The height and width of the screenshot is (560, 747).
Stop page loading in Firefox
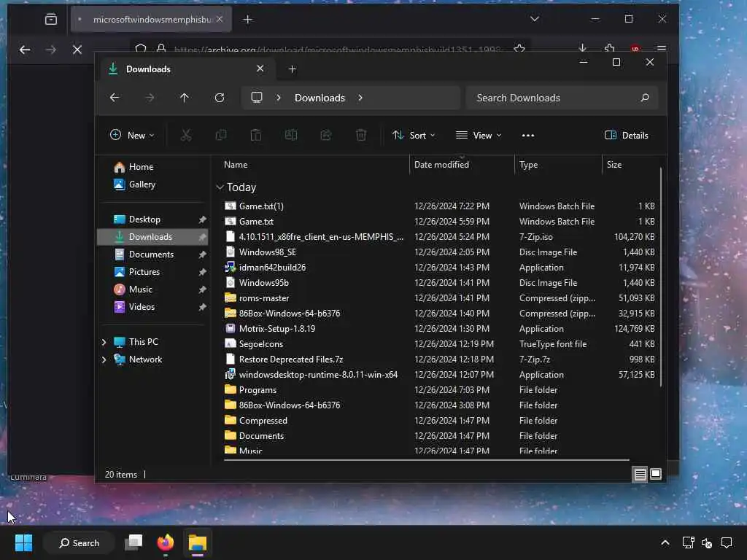pos(77,50)
